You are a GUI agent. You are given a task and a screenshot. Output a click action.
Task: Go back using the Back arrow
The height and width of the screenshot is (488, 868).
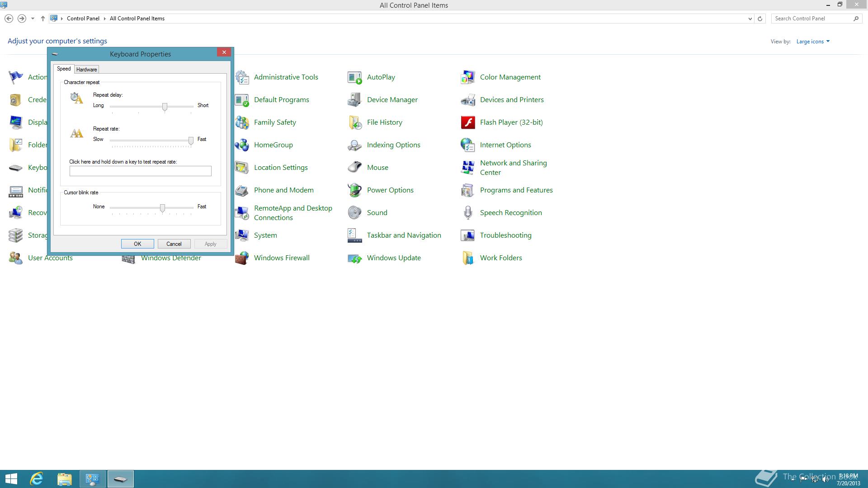point(9,19)
